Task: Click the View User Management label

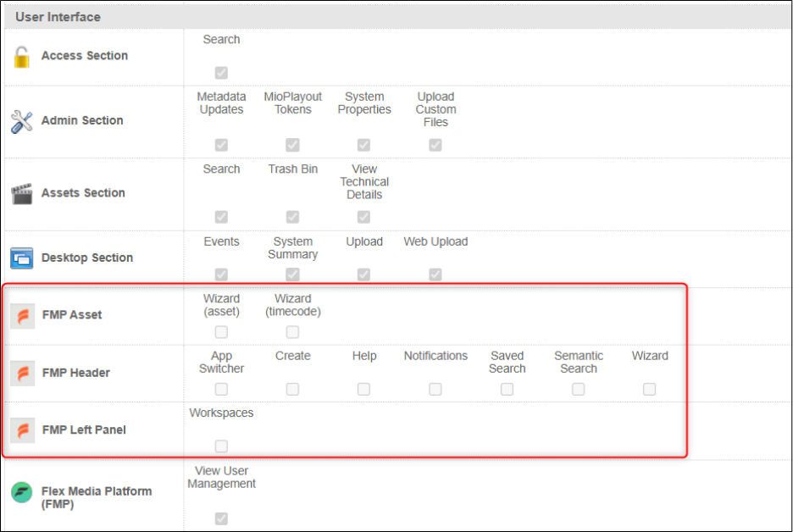Action: point(221,478)
